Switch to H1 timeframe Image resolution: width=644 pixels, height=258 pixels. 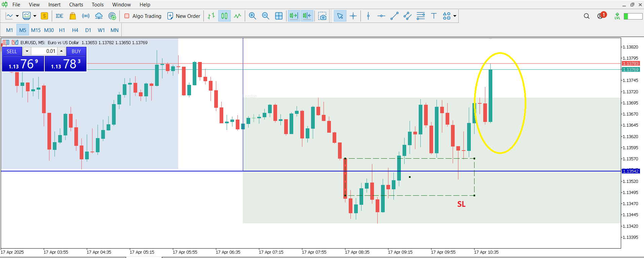[x=62, y=30]
